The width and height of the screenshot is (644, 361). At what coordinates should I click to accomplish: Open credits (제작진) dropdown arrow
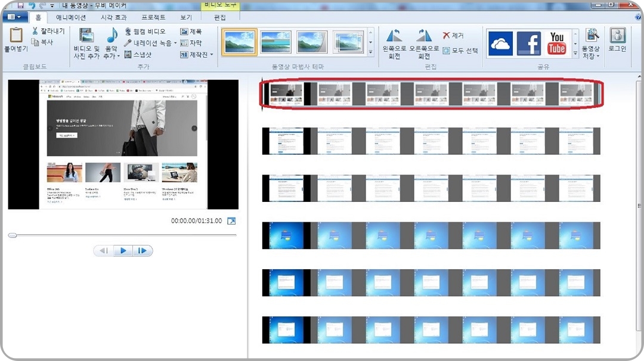click(x=212, y=55)
